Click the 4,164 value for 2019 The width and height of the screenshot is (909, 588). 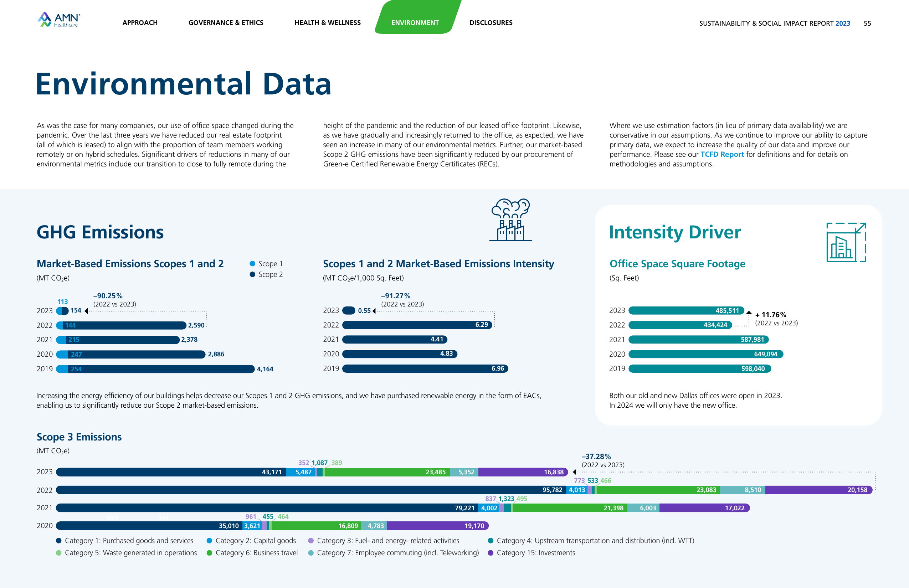pos(265,369)
